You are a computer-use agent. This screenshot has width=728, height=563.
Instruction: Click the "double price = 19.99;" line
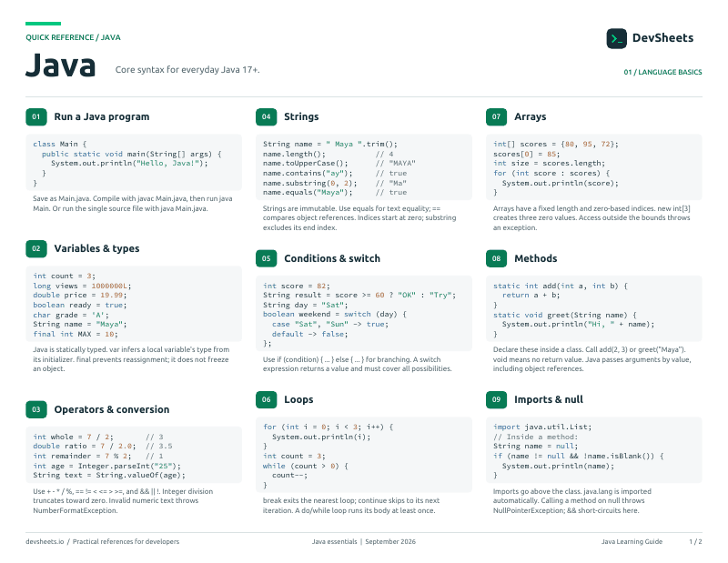coord(79,296)
